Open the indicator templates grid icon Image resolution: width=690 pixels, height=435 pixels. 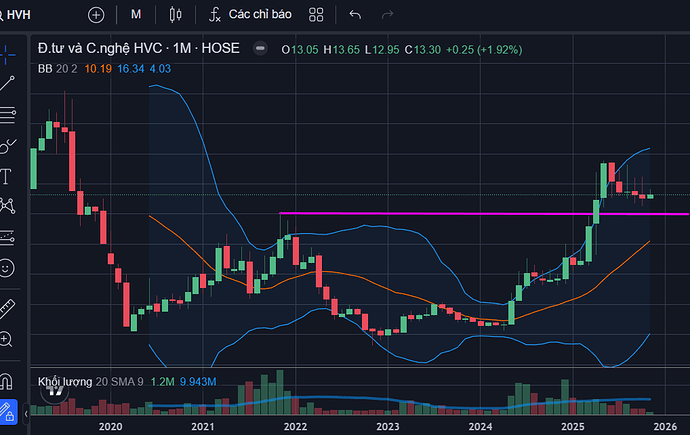[316, 15]
